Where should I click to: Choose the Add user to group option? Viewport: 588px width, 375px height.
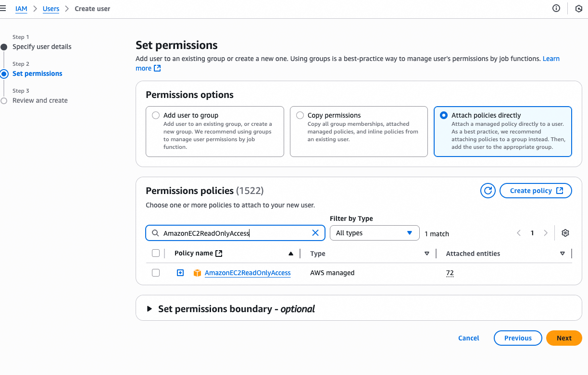(156, 115)
